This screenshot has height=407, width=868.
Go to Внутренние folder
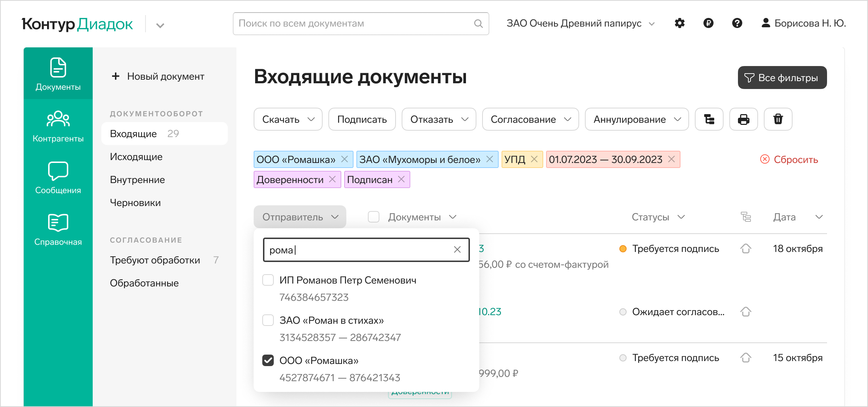coord(137,179)
